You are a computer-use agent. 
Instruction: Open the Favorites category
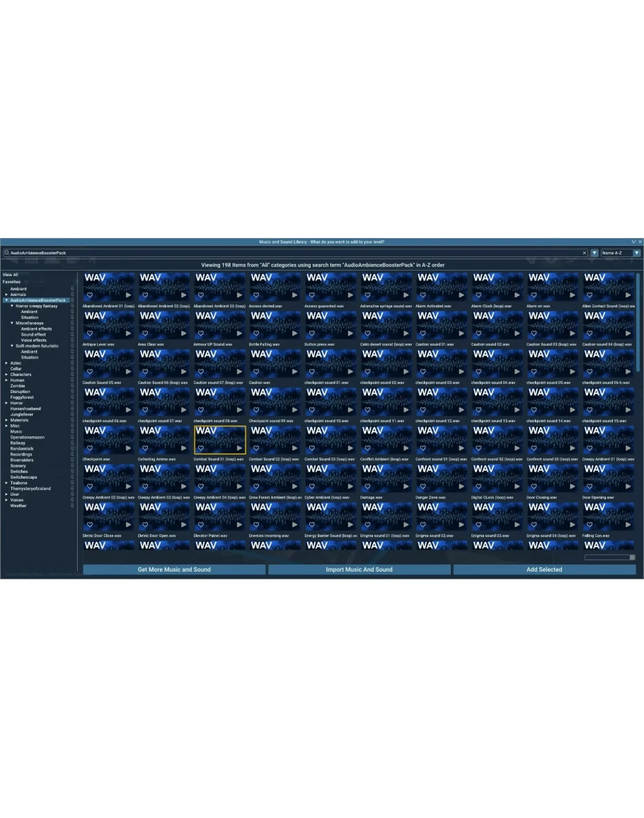click(x=11, y=282)
